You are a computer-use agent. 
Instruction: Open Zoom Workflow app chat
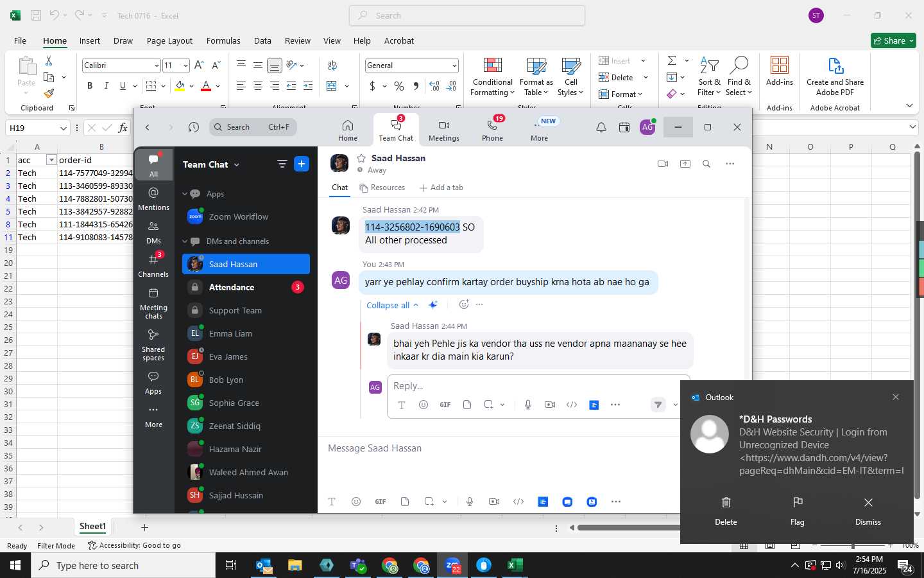click(246, 216)
